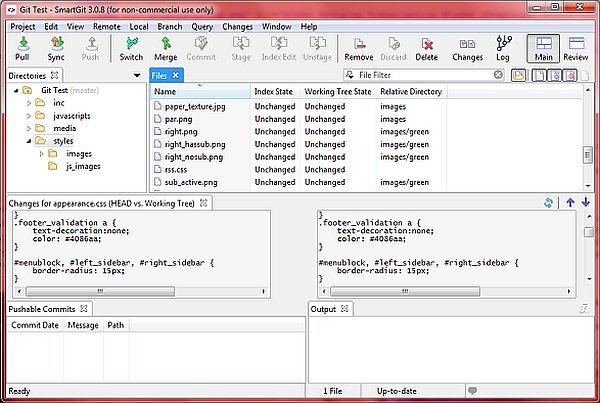The width and height of the screenshot is (600, 403).
Task: Sort by Relative Directory column
Action: pyautogui.click(x=411, y=92)
